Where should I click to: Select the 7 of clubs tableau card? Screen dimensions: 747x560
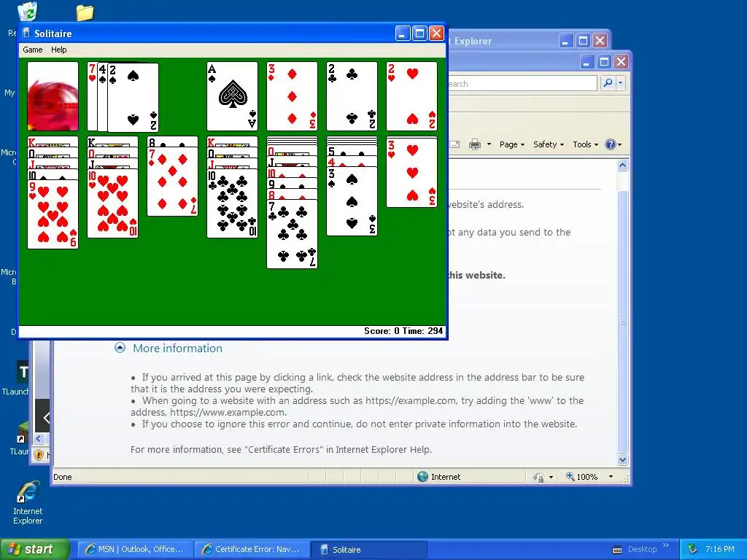coord(292,234)
